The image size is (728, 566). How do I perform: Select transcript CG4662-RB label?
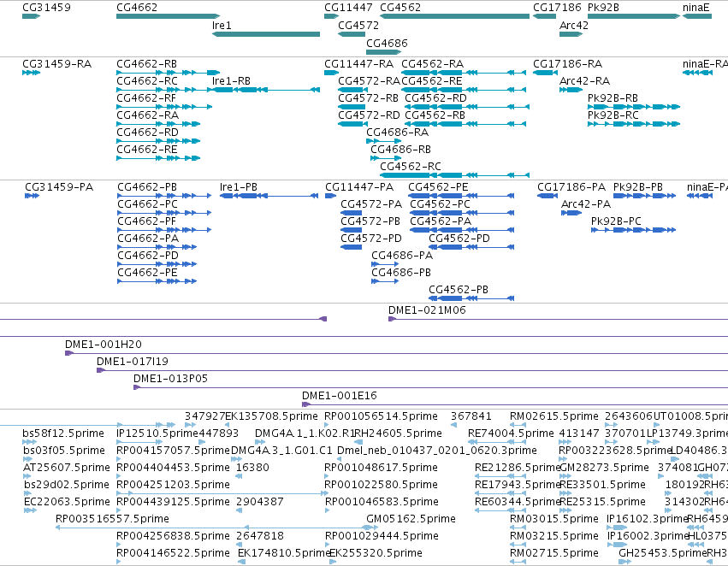(x=147, y=64)
